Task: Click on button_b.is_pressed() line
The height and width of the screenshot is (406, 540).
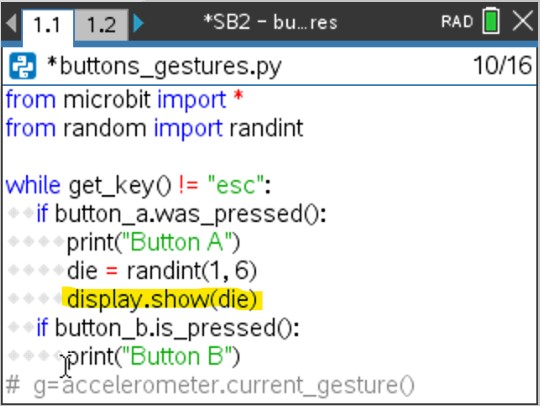Action: click(168, 328)
